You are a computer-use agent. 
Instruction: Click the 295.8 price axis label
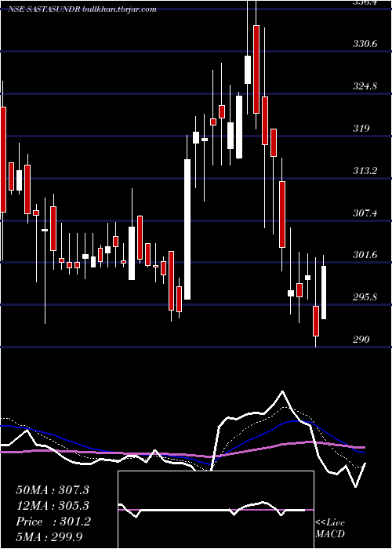point(365,297)
